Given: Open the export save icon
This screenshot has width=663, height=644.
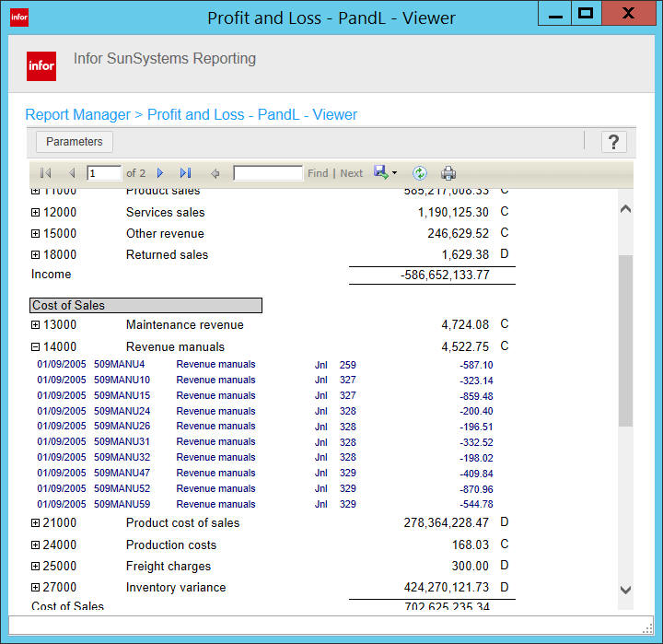Looking at the screenshot, I should 381,172.
